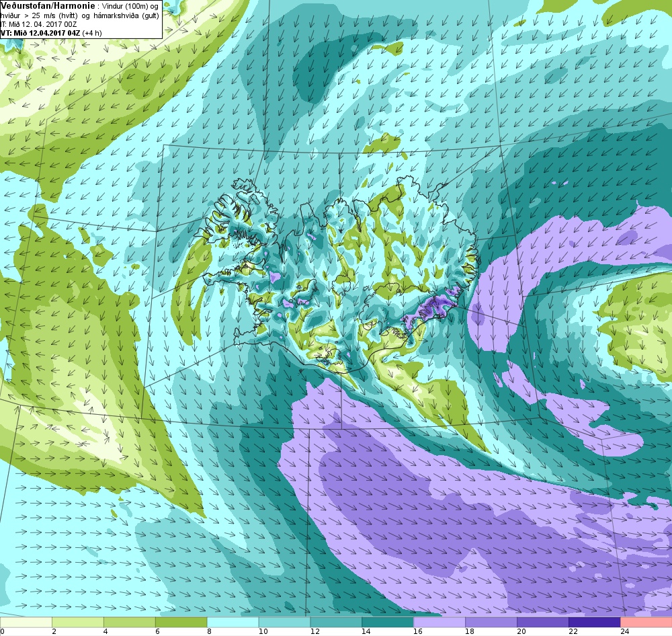The image size is (672, 636).
Task: Click the '2' label on the color scale
Action: pos(54,632)
